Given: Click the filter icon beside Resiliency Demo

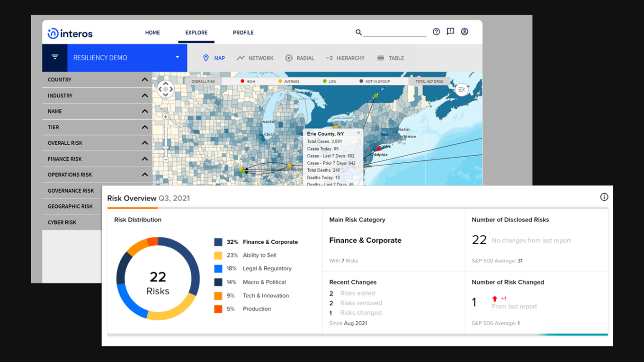Looking at the screenshot, I should coord(55,57).
